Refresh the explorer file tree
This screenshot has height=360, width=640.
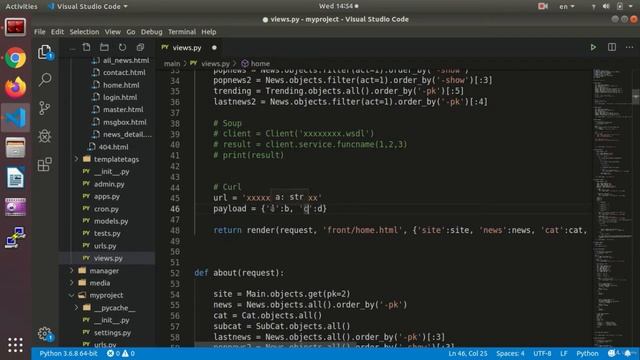pos(122,47)
